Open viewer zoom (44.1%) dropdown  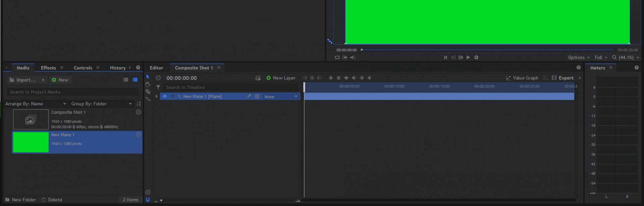click(x=629, y=57)
